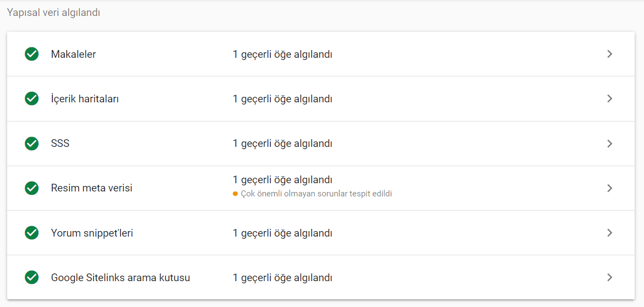The width and height of the screenshot is (644, 307).
Task: Click the orange warning dot under Resim meta verisi
Action: click(x=236, y=194)
